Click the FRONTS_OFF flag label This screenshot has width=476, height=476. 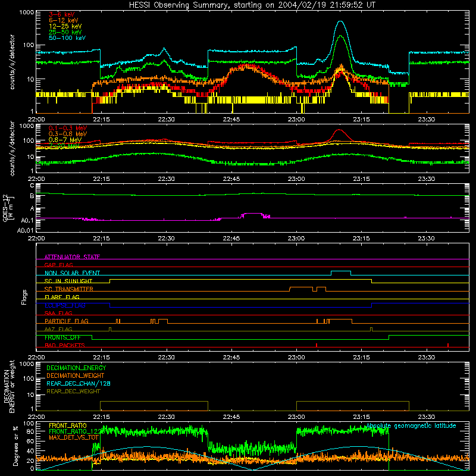[x=62, y=337]
